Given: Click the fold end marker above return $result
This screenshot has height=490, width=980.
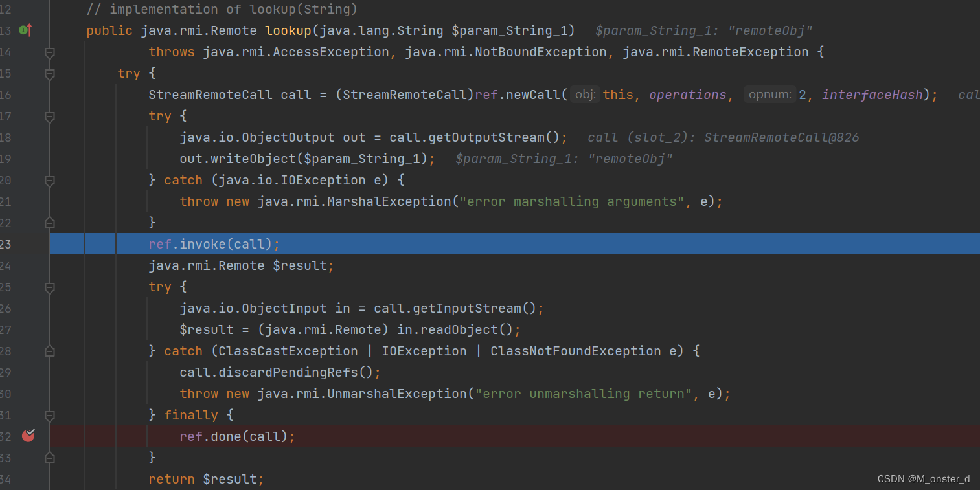Looking at the screenshot, I should 49,458.
